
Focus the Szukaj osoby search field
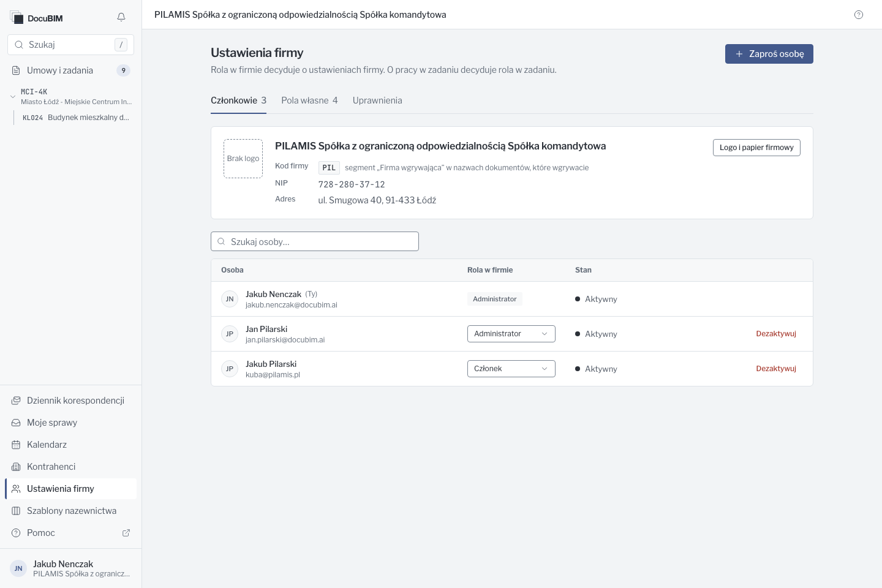click(315, 241)
